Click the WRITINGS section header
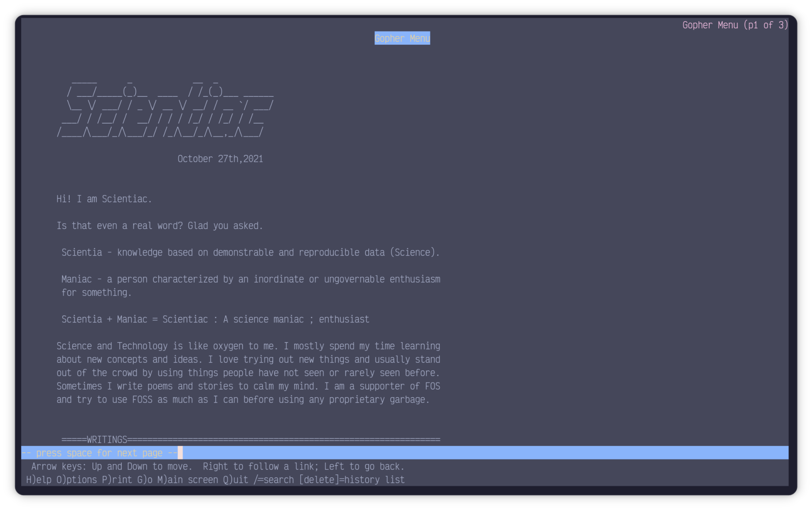Viewport: 812px width, 510px height. pyautogui.click(x=250, y=440)
